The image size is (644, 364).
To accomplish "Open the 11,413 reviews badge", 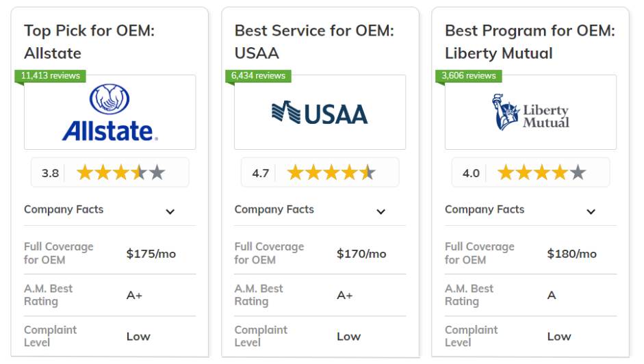I will 50,76.
